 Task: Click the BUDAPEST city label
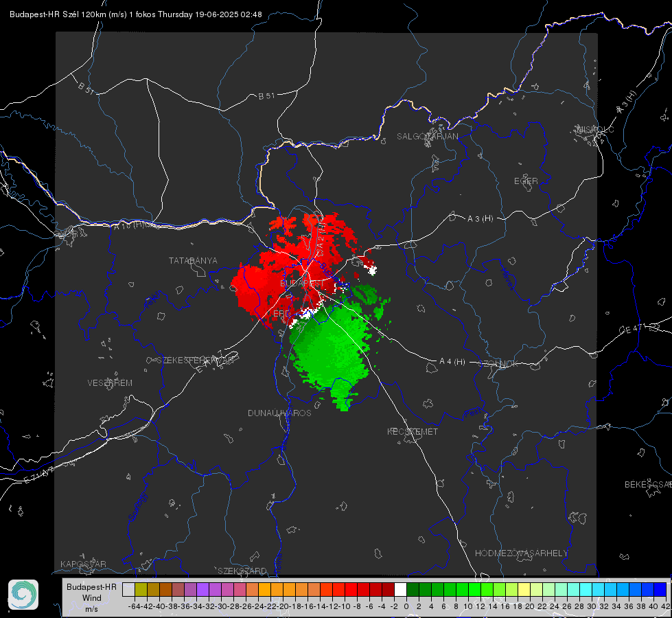point(302,284)
